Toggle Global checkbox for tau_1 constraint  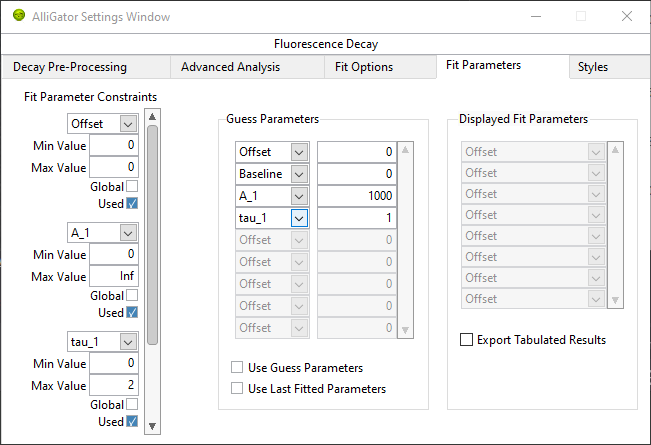[132, 404]
